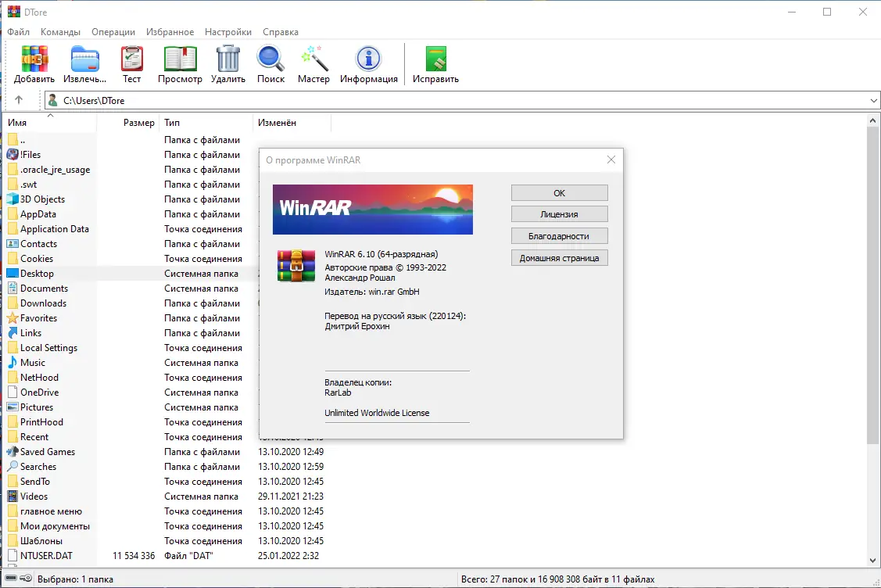Viewport: 881px width, 588px height.
Task: Select the Saved Games icon
Action: pyautogui.click(x=13, y=451)
